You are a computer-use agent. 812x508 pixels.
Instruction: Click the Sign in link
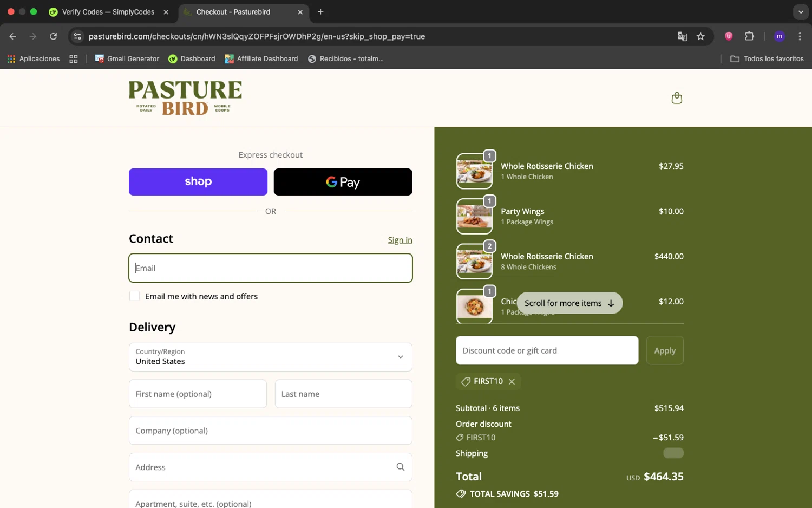[x=400, y=240]
